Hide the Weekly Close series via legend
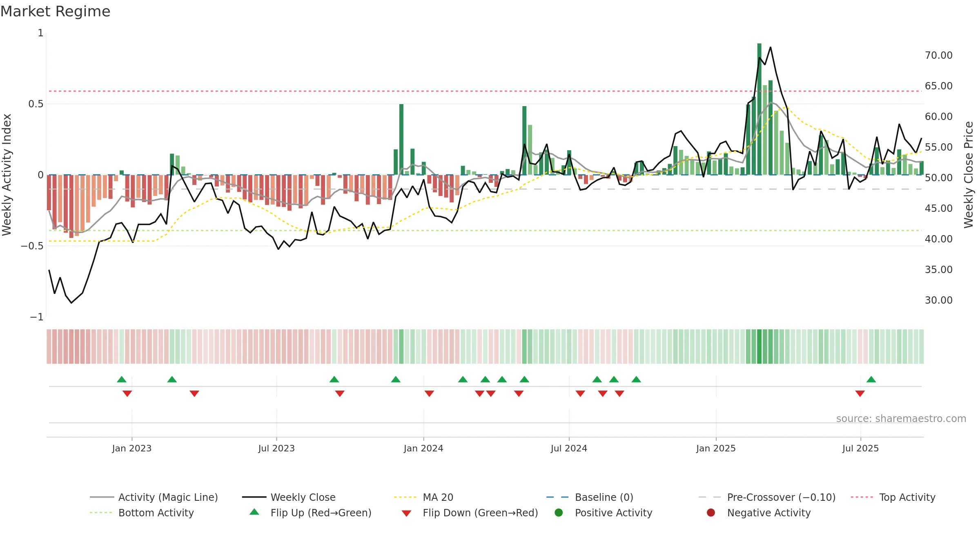 [289, 497]
